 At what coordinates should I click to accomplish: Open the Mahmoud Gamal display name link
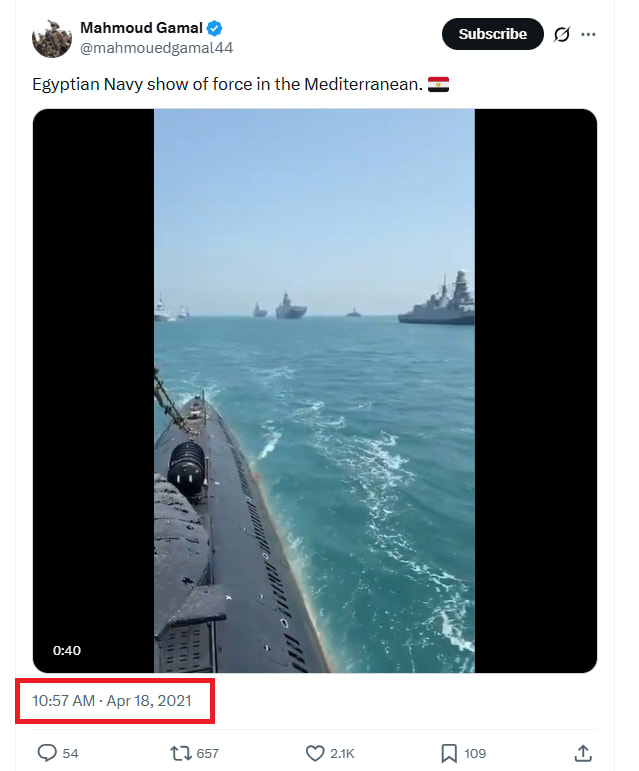(141, 28)
